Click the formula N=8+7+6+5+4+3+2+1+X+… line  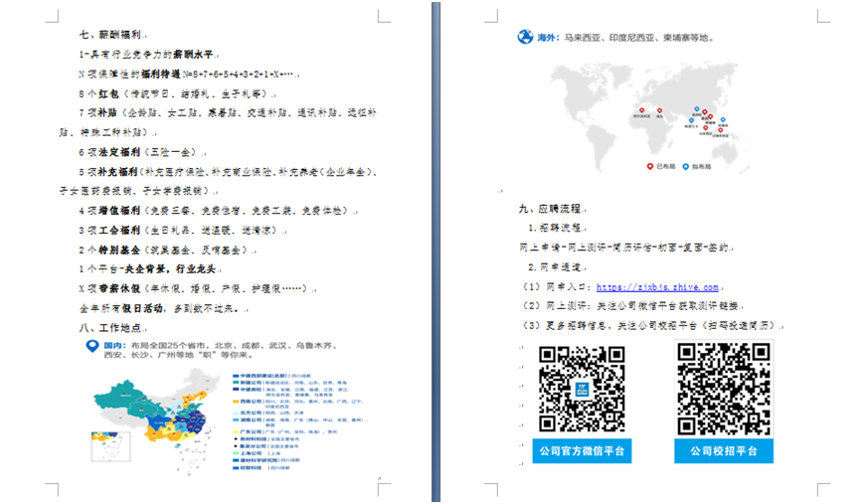click(x=187, y=74)
